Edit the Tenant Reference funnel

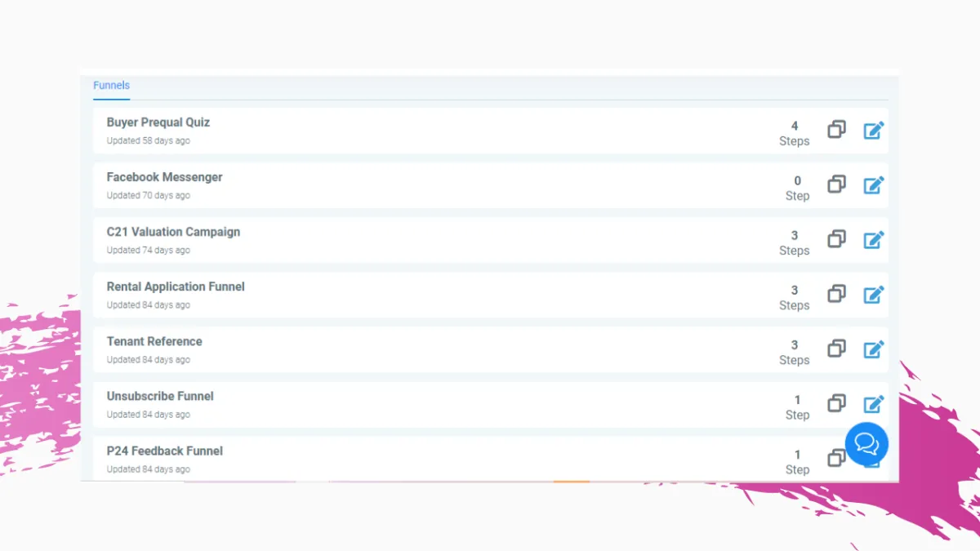point(874,349)
